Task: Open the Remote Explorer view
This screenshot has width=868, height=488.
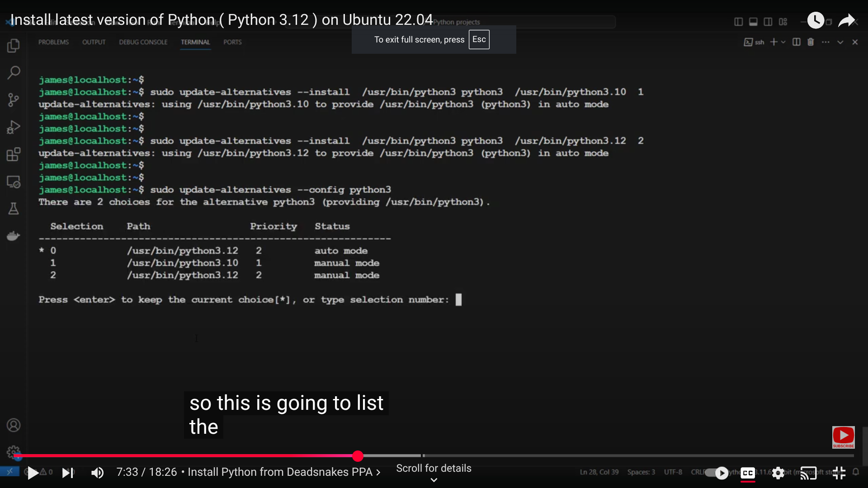Action: click(x=14, y=182)
